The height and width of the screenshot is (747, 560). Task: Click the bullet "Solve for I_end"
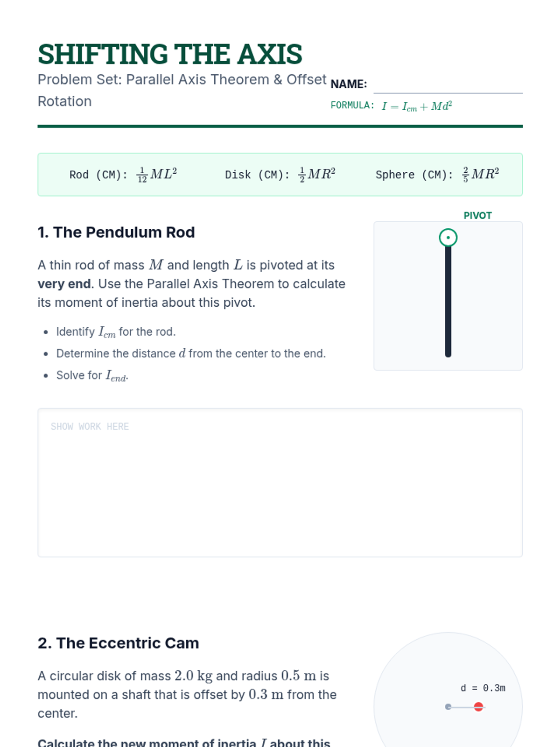(x=92, y=376)
